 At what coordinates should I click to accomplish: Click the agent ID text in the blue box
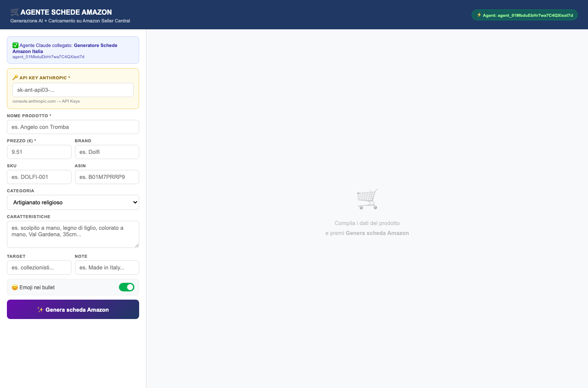48,57
